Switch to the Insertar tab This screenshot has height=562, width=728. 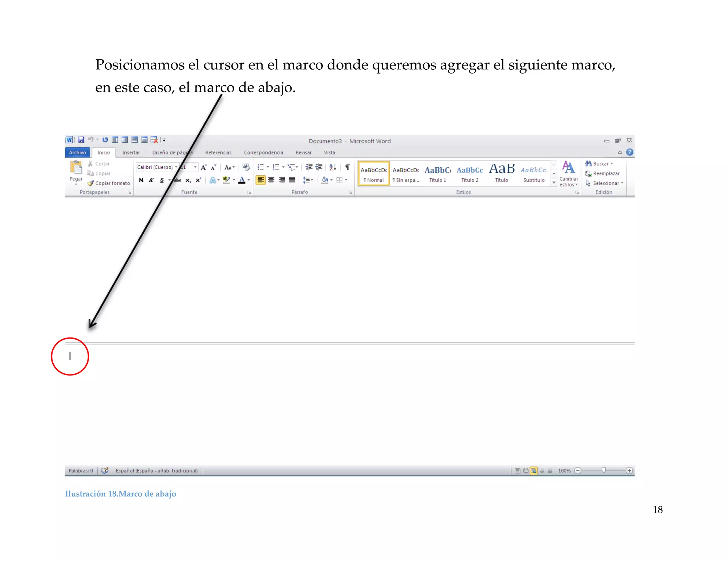tap(131, 153)
